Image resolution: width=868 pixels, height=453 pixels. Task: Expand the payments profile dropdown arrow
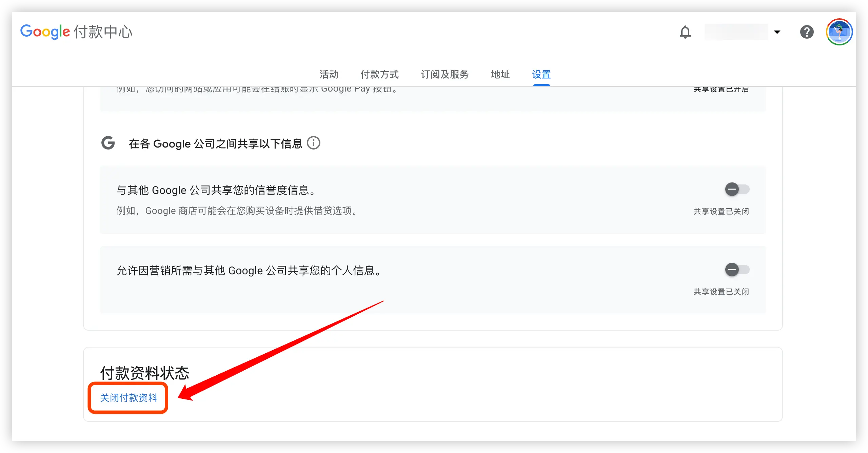777,32
